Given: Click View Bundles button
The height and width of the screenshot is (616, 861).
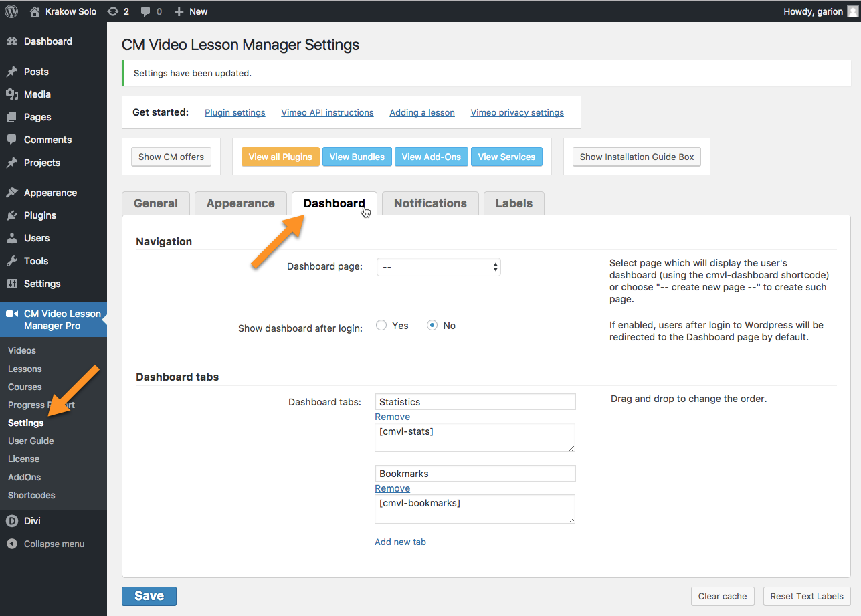Looking at the screenshot, I should [x=357, y=157].
